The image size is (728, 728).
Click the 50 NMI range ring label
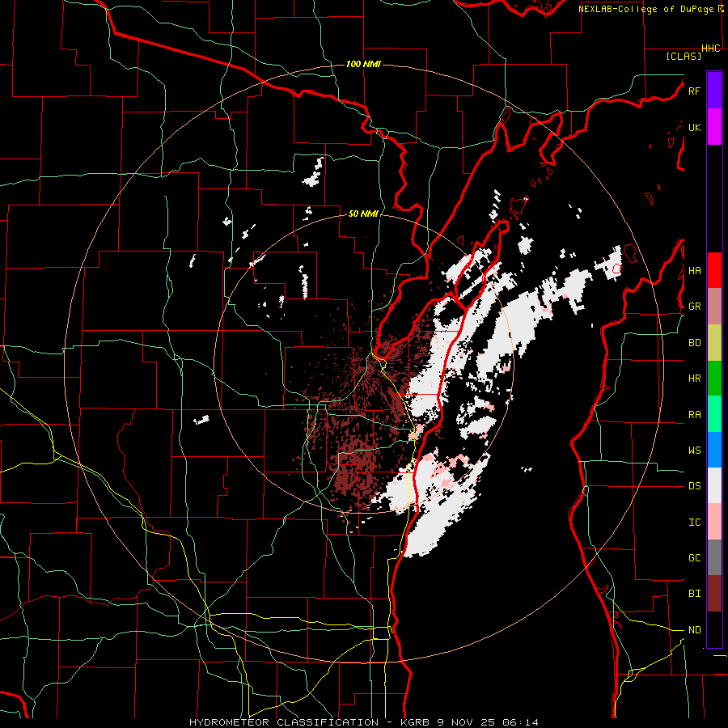pos(363,214)
